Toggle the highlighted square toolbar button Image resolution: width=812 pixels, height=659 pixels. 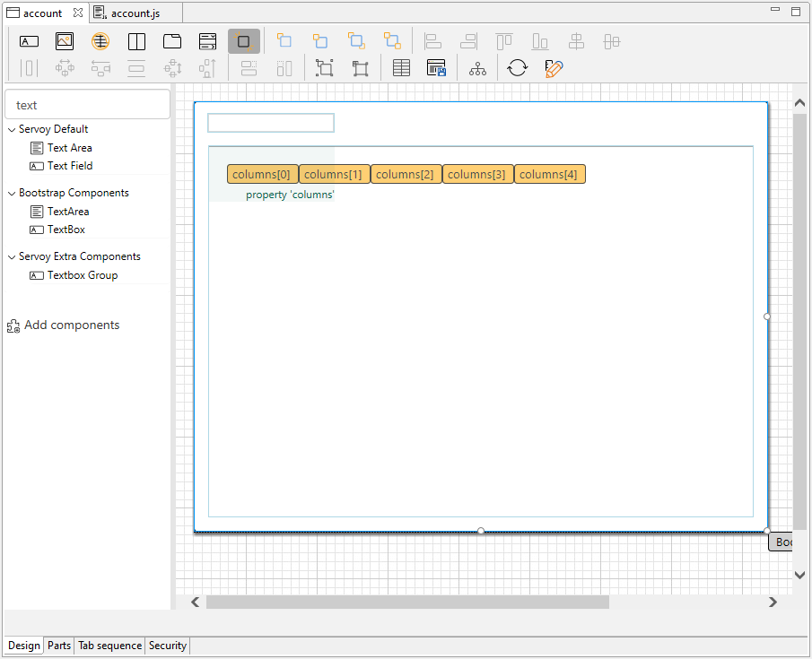coord(244,41)
